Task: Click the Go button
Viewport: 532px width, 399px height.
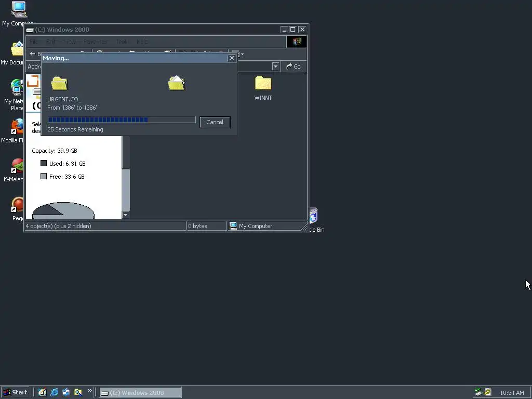Action: click(x=294, y=66)
